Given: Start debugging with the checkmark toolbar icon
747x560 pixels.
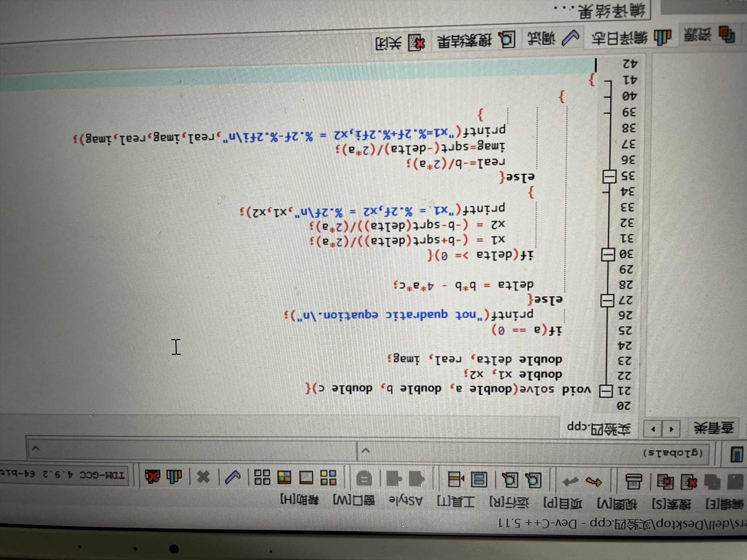Looking at the screenshot, I should pos(233,477).
